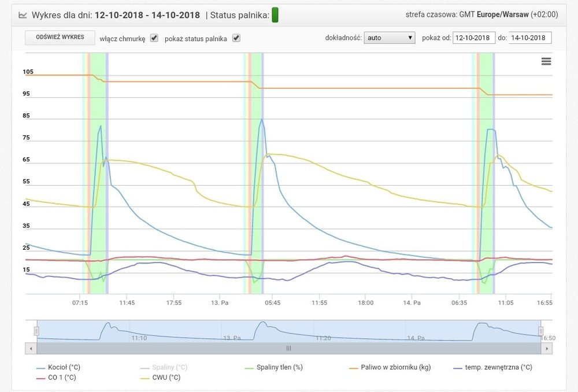Click the right navigator range handle
The height and width of the screenshot is (392, 578).
coord(541,331)
